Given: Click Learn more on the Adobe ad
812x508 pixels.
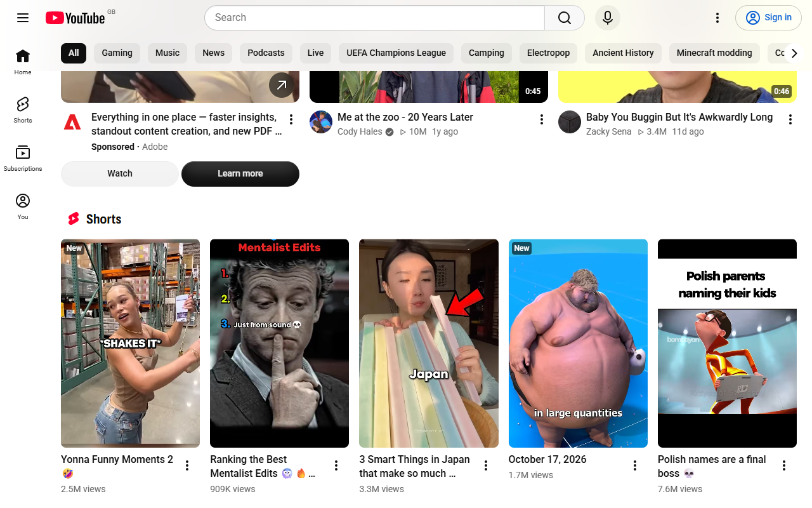Looking at the screenshot, I should coord(240,174).
